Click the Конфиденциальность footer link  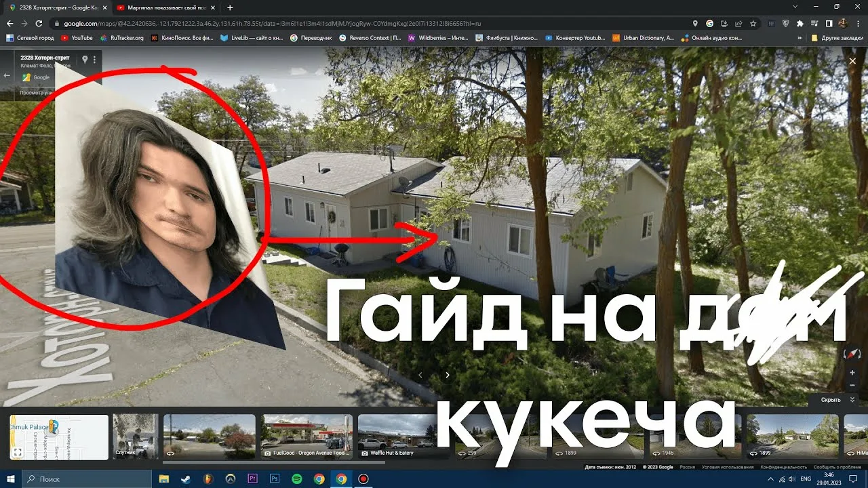(x=784, y=467)
